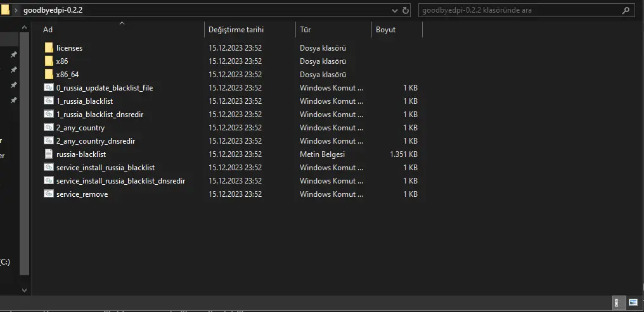644x312 pixels.
Task: Click the russia-blacklist text document icon
Action: point(49,154)
